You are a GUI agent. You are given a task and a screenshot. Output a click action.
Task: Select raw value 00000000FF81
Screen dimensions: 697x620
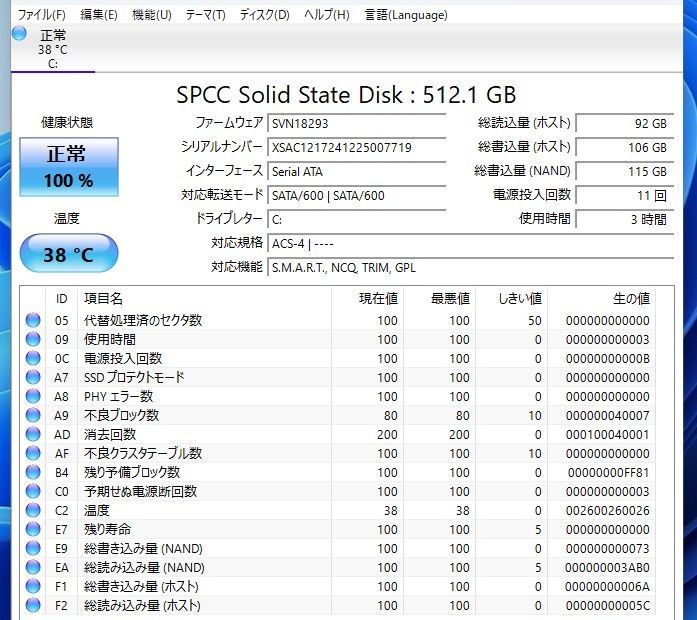point(608,472)
